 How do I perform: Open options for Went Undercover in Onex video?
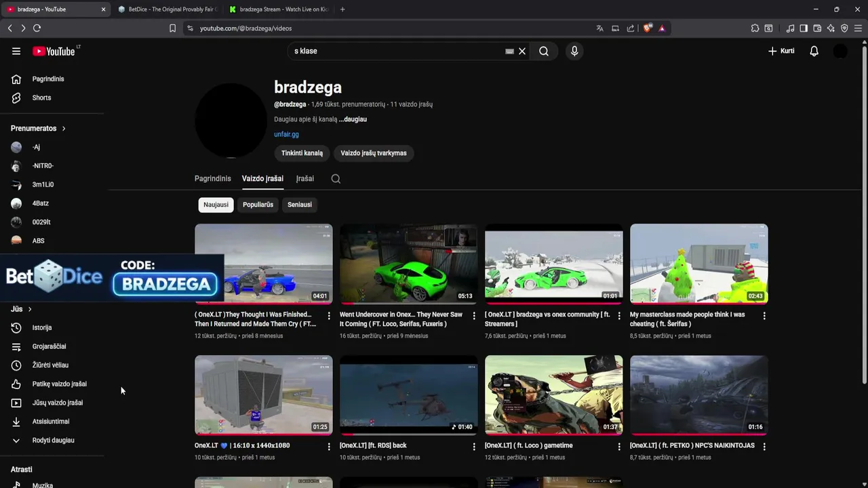(x=474, y=316)
